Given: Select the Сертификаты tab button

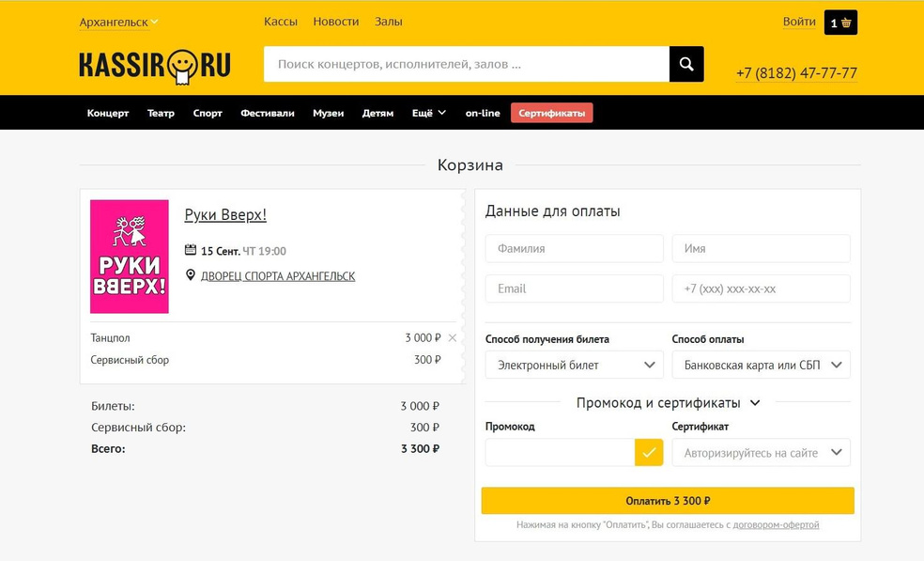Looking at the screenshot, I should pos(551,113).
